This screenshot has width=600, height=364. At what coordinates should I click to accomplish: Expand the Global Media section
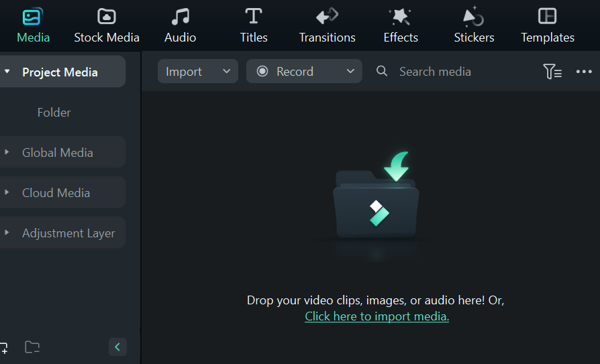(57, 153)
